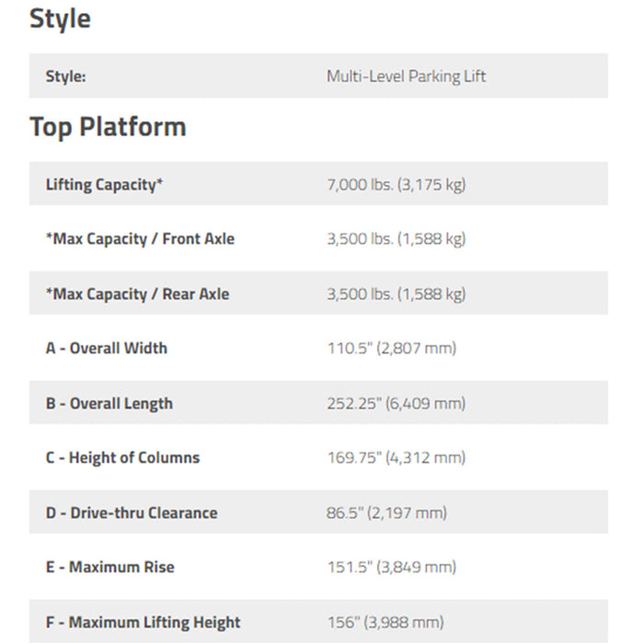644x644 pixels.
Task: Select the Lifting Capacity* label
Action: click(104, 184)
